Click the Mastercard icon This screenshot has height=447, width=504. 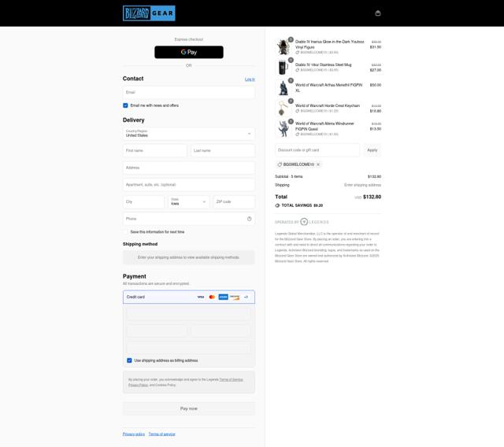212,297
